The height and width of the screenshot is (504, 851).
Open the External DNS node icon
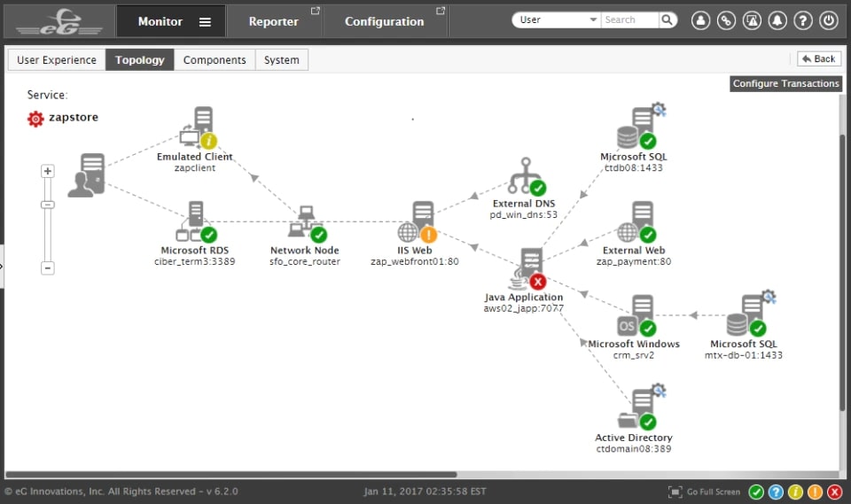point(525,176)
